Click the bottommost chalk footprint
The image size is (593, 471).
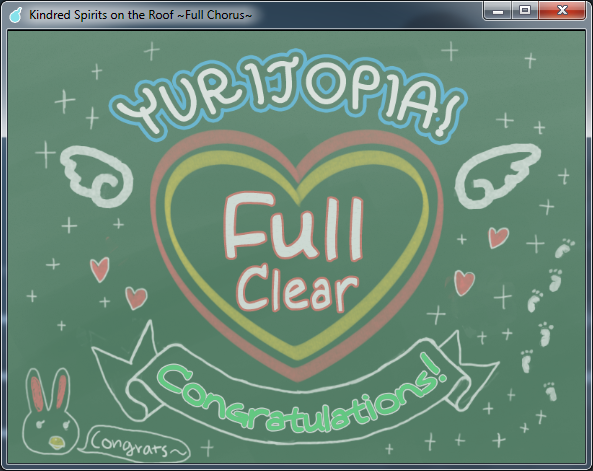coord(551,391)
